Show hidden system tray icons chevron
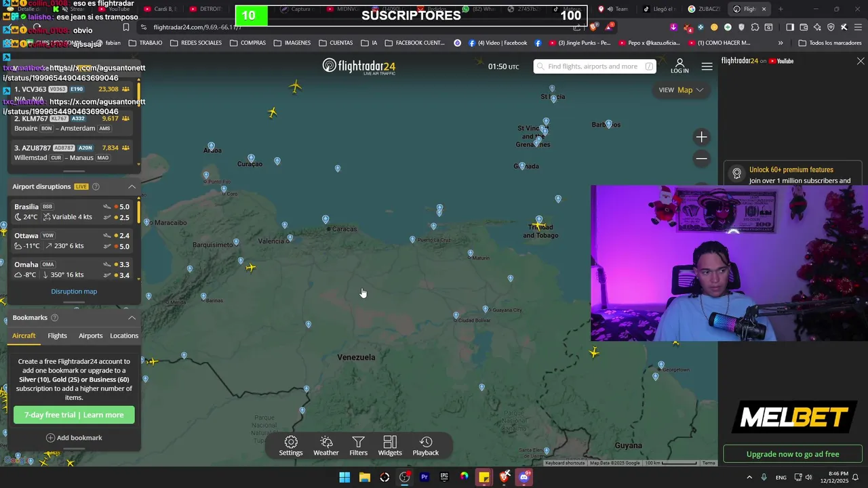The image size is (868, 488). [749, 477]
